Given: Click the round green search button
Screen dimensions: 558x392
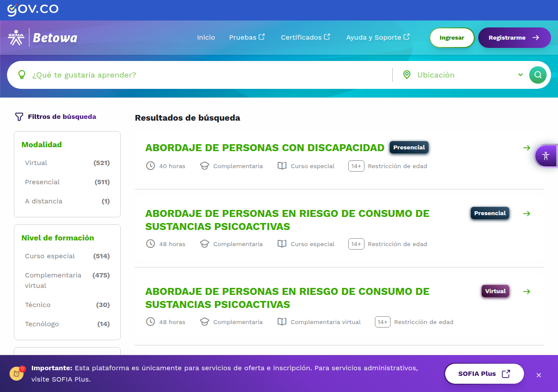Looking at the screenshot, I should coord(538,75).
